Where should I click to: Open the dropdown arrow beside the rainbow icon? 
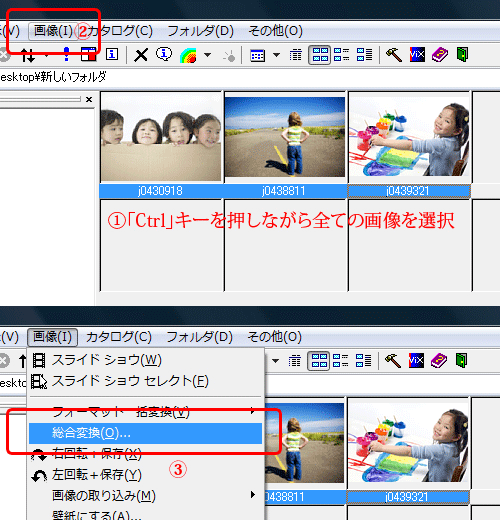pyautogui.click(x=208, y=55)
